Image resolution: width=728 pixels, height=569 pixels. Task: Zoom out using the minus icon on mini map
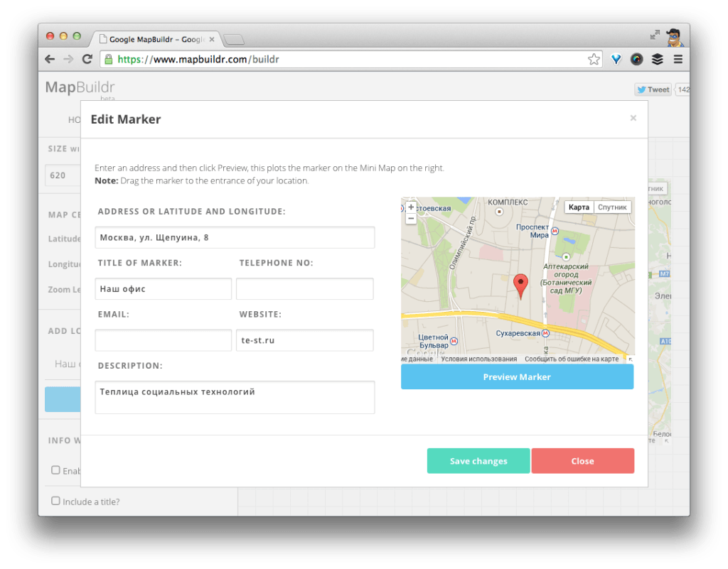click(x=411, y=219)
